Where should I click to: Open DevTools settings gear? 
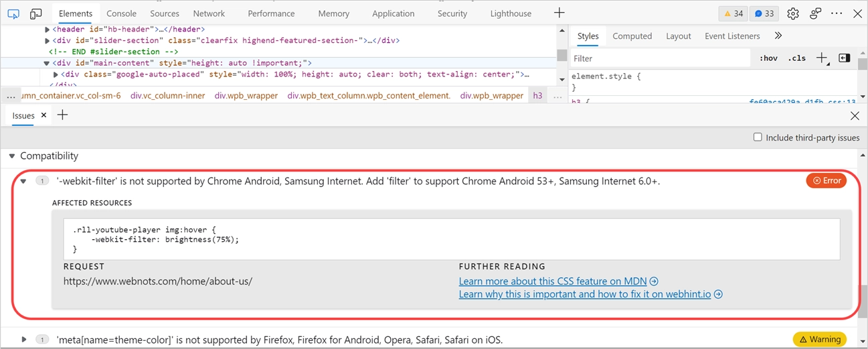point(793,13)
